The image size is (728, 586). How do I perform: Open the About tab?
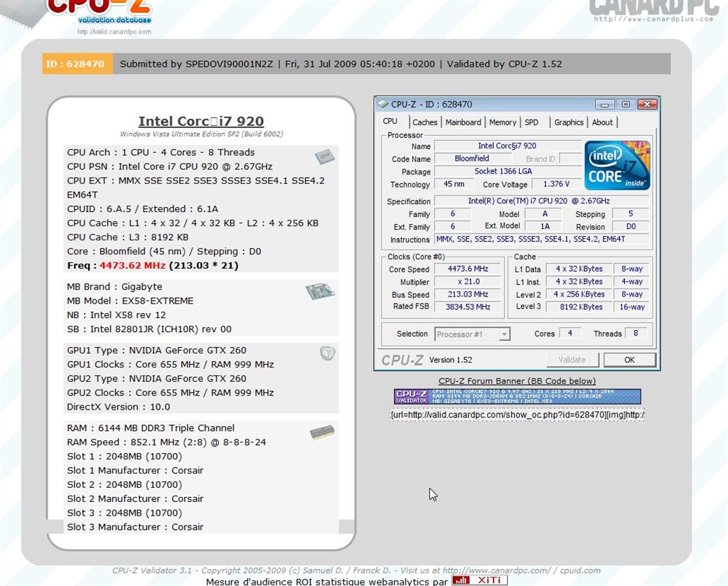(602, 122)
